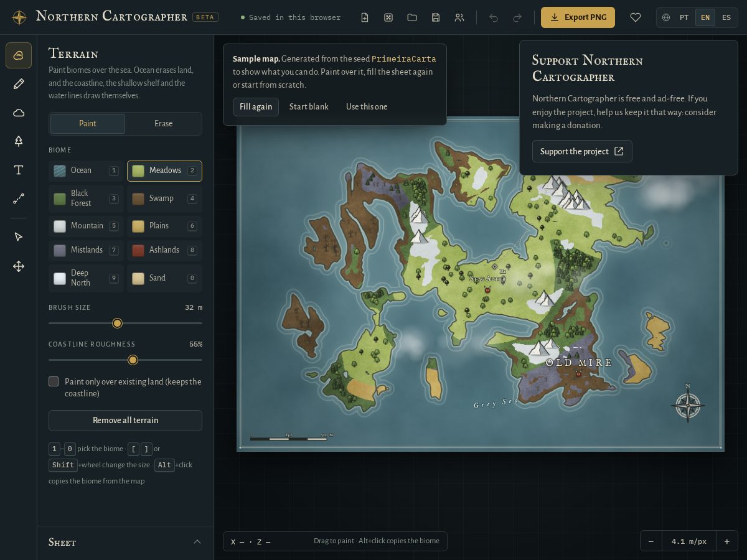The width and height of the screenshot is (747, 560).
Task: Switch to Erase mode
Action: [164, 124]
